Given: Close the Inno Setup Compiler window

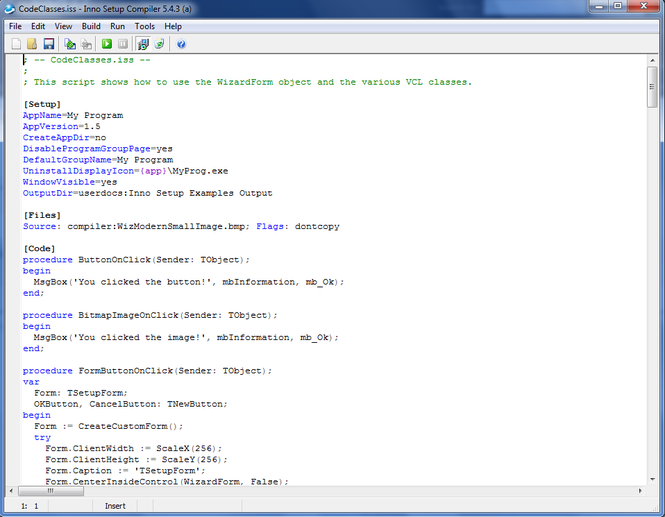Looking at the screenshot, I should click(643, 6).
